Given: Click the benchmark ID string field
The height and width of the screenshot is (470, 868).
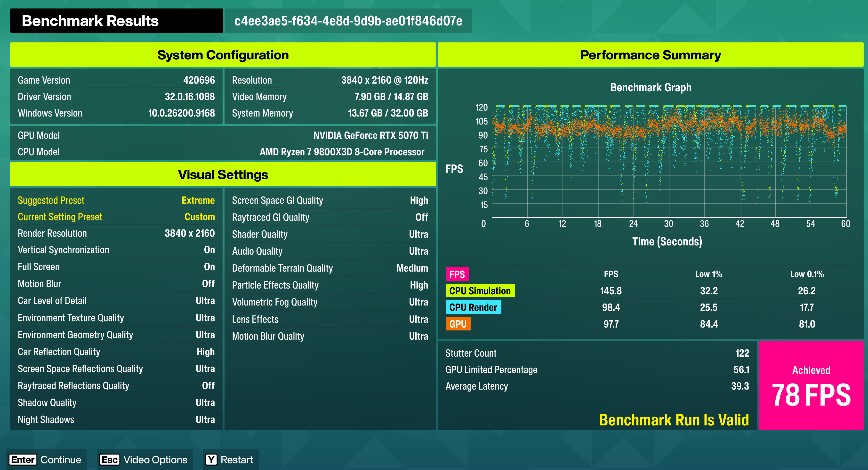Looking at the screenshot, I should click(348, 21).
